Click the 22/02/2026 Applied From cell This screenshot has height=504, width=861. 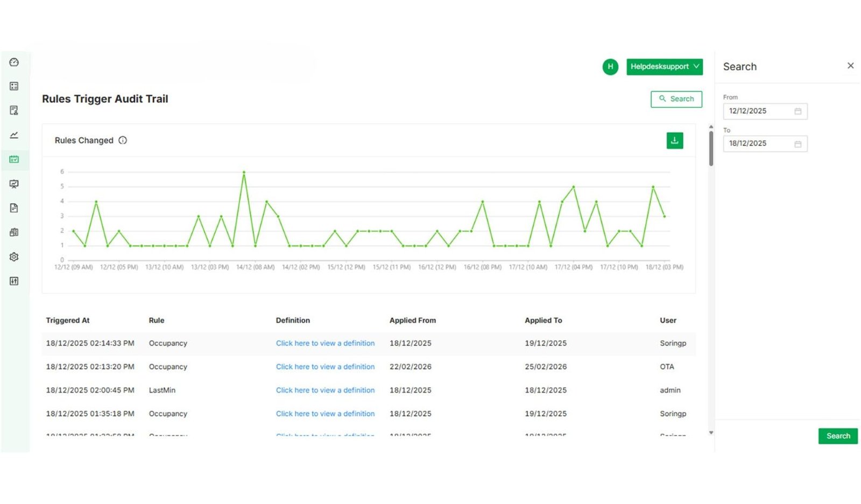click(411, 367)
